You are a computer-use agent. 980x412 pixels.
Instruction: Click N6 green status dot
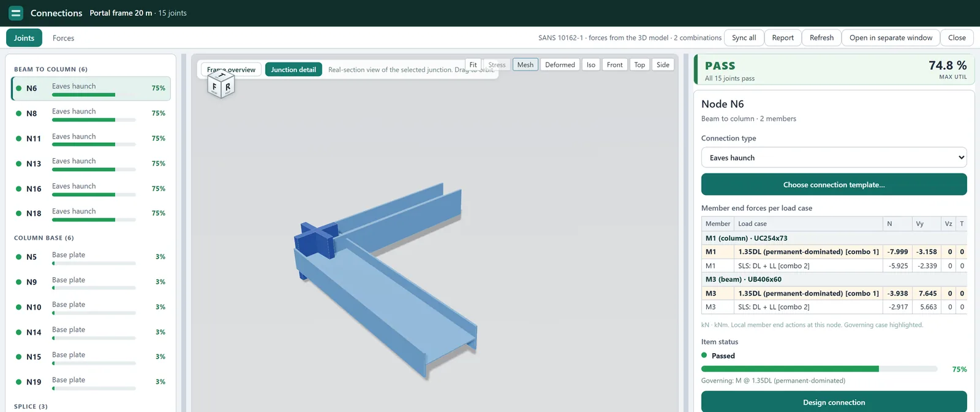pyautogui.click(x=19, y=88)
